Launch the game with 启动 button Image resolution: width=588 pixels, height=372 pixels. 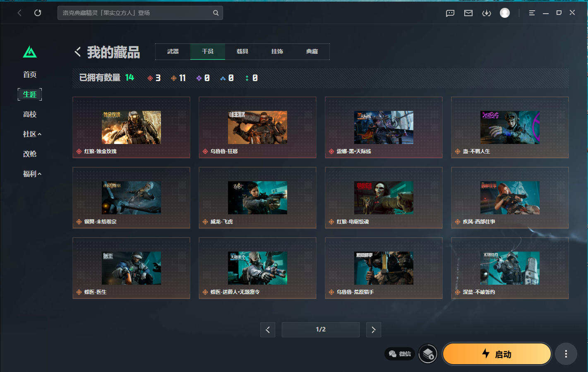497,354
